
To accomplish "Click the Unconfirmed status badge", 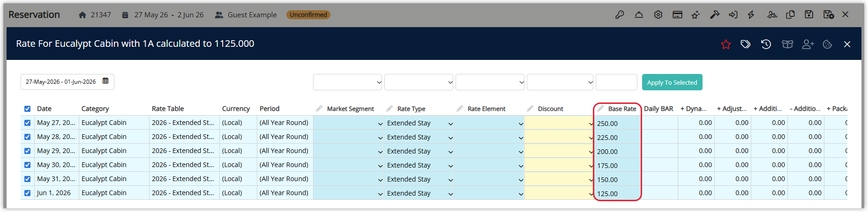I will click(x=308, y=15).
